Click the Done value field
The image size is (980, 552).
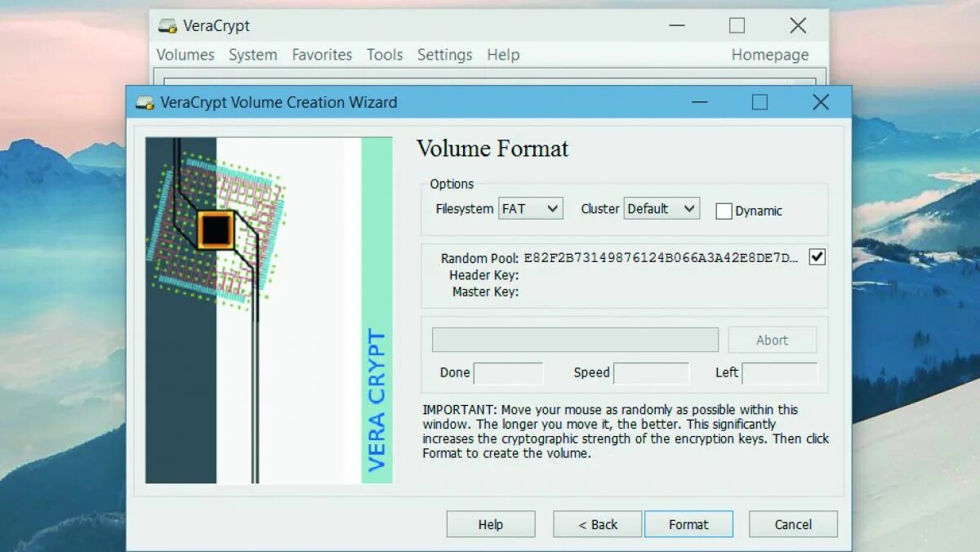pyautogui.click(x=508, y=373)
